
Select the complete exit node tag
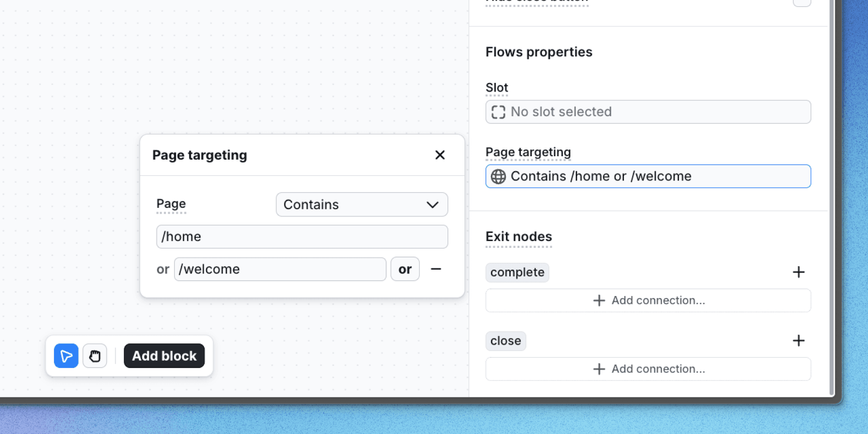click(517, 272)
